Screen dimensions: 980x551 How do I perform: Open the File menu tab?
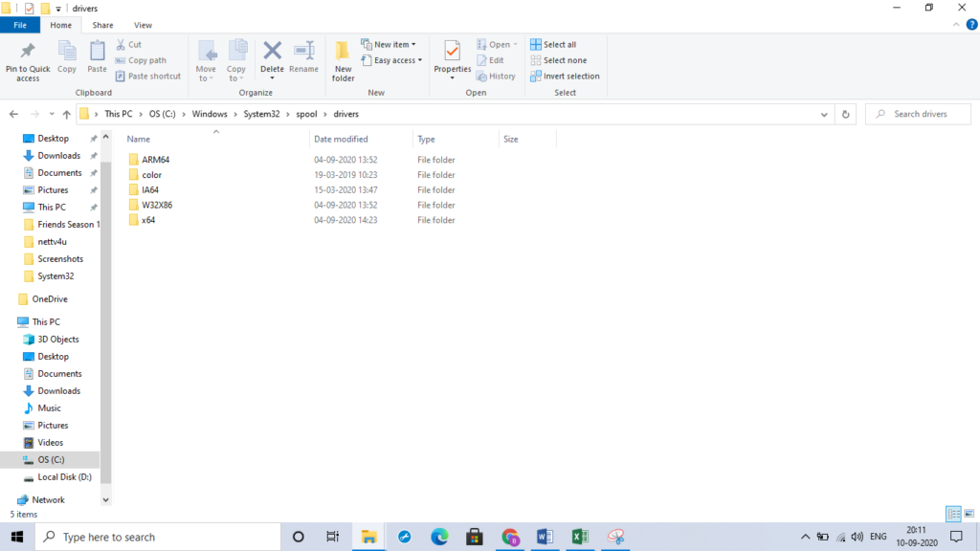pos(20,25)
